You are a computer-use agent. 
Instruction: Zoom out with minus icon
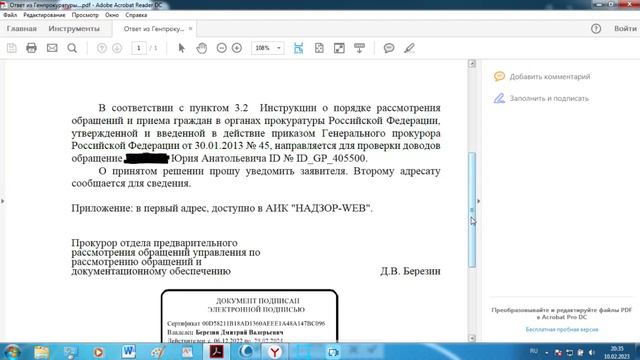coord(221,48)
